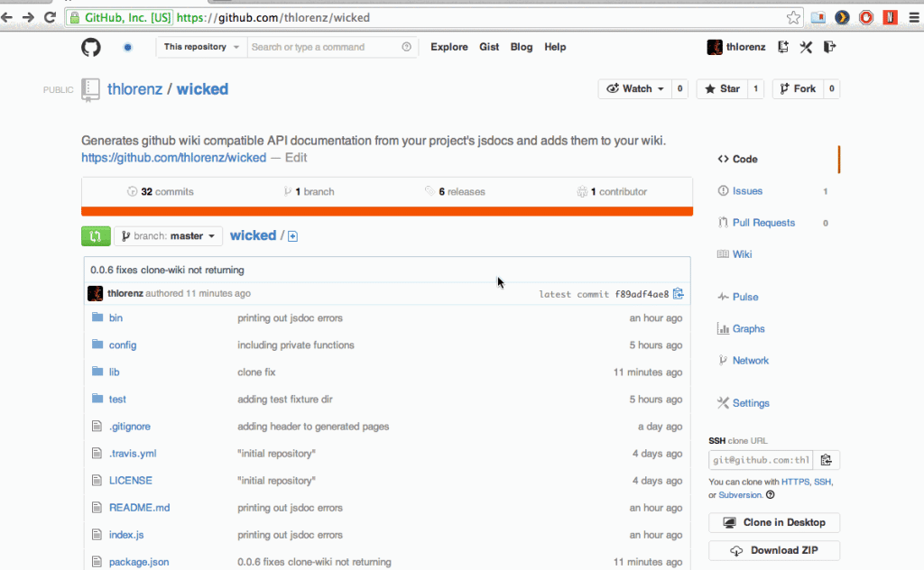
Task: Open the GitHub Octocat home logo
Action: click(91, 47)
